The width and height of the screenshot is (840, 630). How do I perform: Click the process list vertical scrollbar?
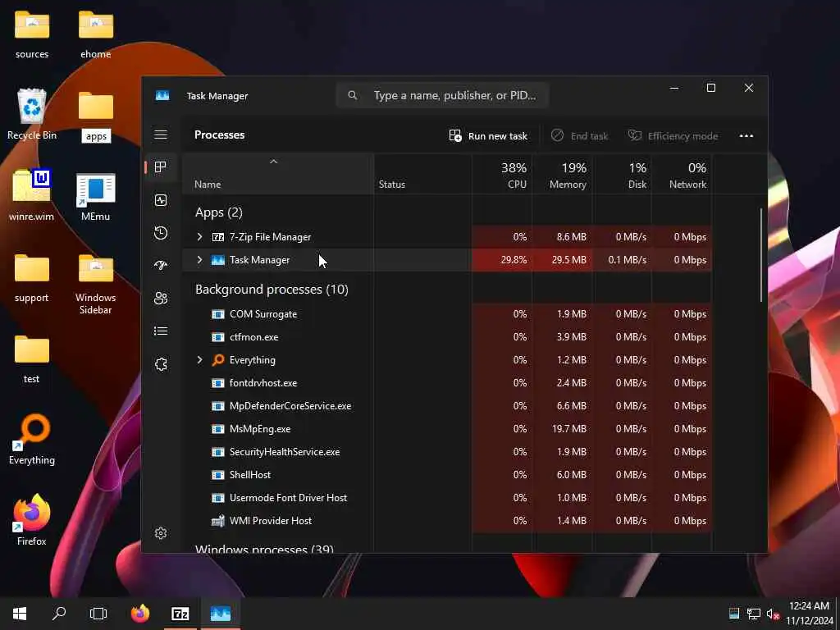click(761, 255)
